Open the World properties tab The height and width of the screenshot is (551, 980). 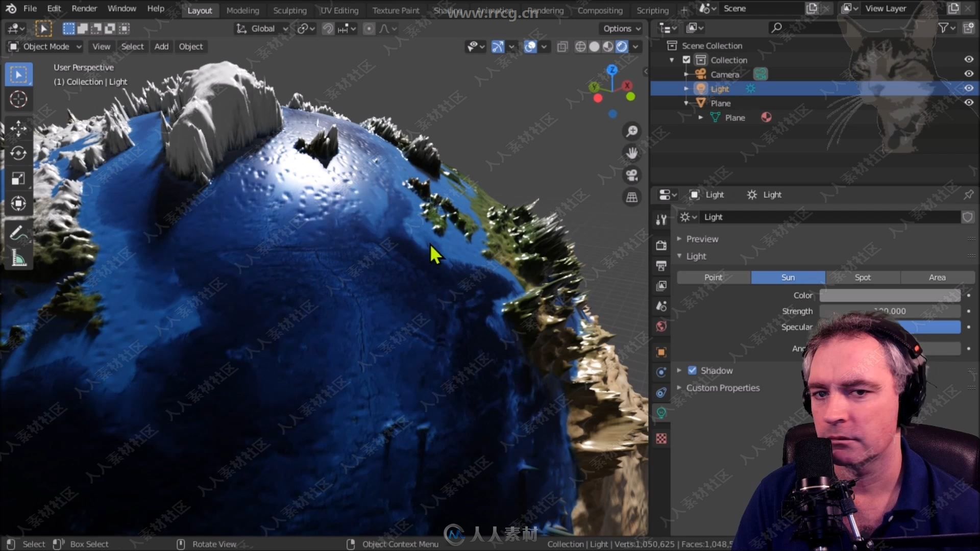click(661, 327)
